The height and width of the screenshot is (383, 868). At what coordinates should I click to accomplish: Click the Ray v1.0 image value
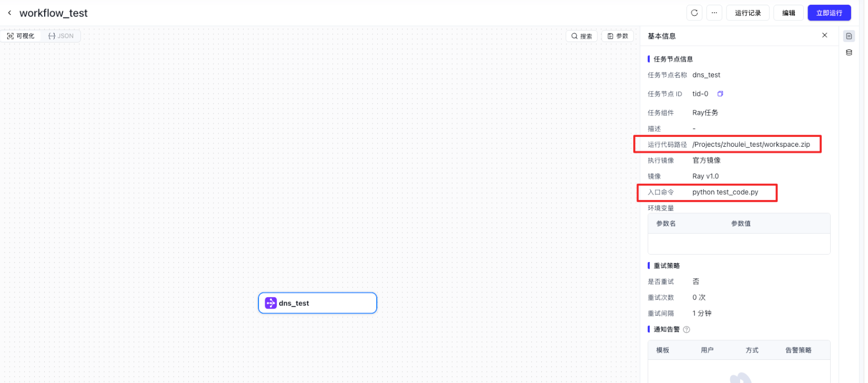click(705, 176)
